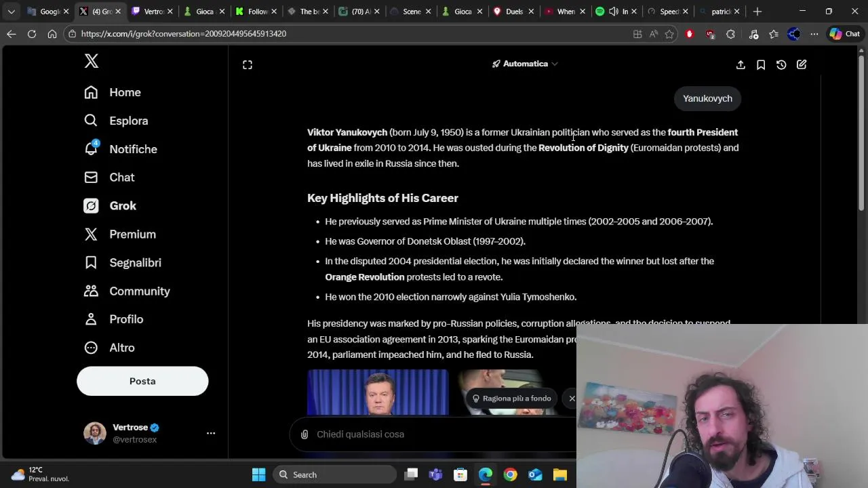Go back in browser

tap(12, 34)
